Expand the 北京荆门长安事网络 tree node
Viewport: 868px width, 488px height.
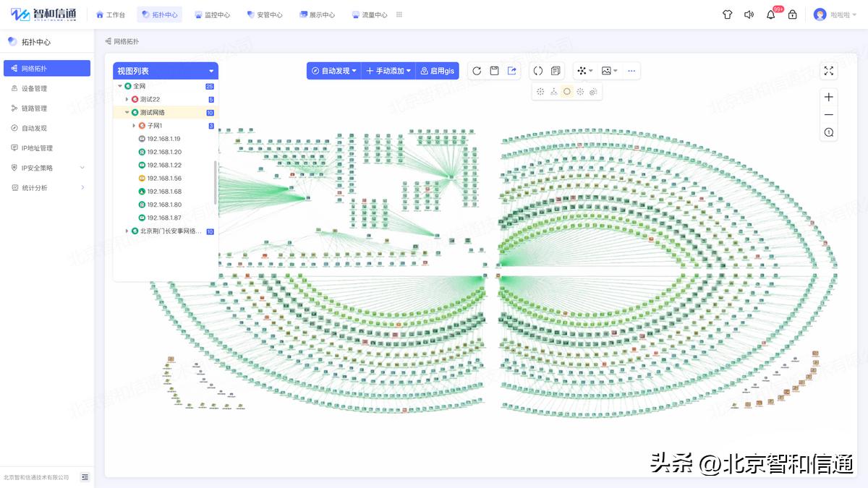pyautogui.click(x=127, y=231)
